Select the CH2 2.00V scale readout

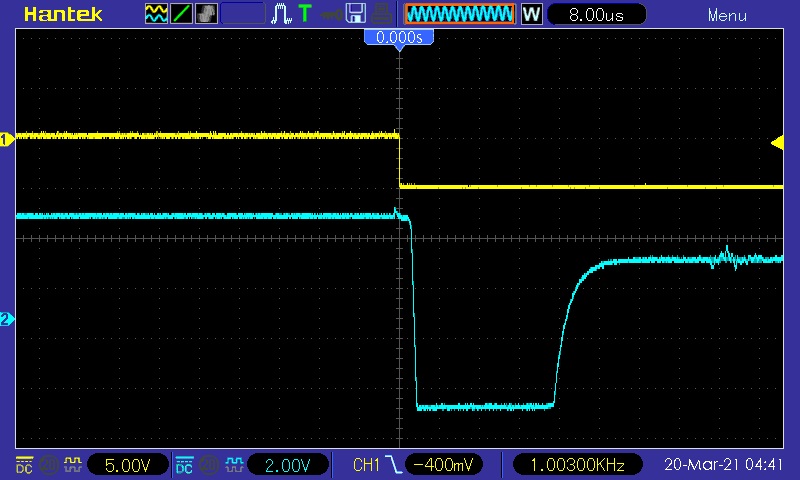click(x=286, y=465)
